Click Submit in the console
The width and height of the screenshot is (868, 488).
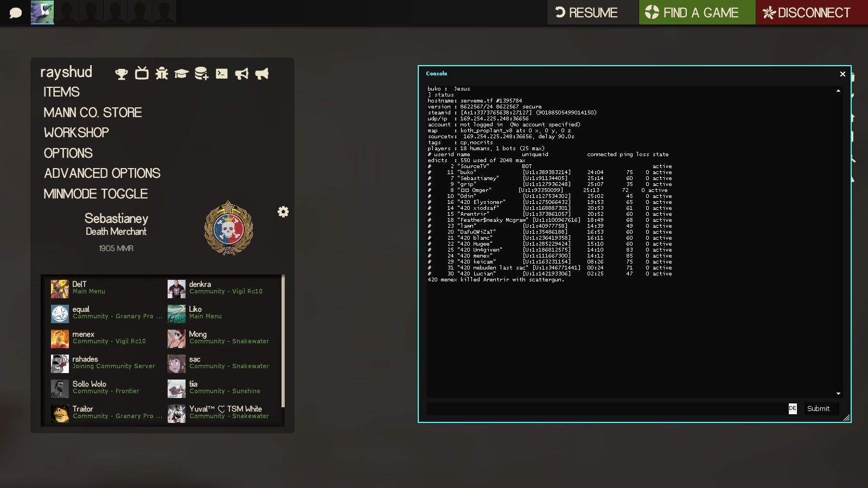point(818,409)
